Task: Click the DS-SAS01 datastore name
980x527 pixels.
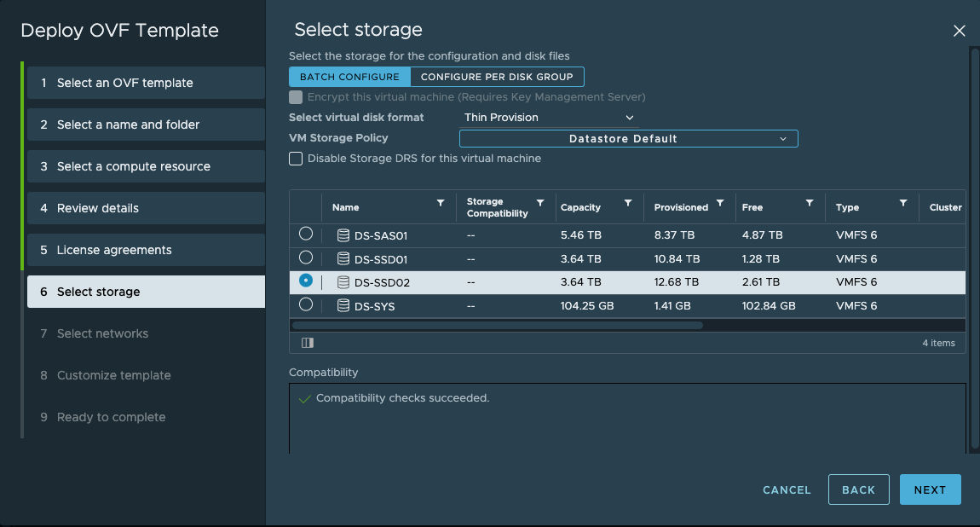Action: coord(381,235)
